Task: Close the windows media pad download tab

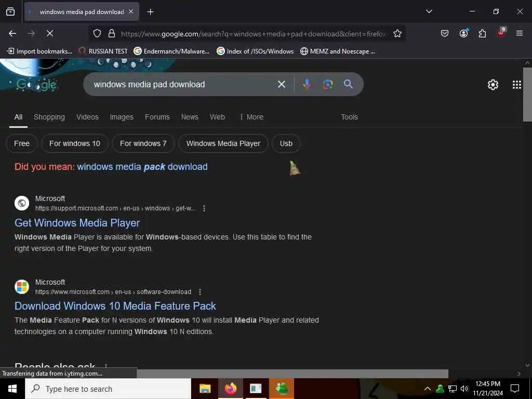Action: point(131,11)
